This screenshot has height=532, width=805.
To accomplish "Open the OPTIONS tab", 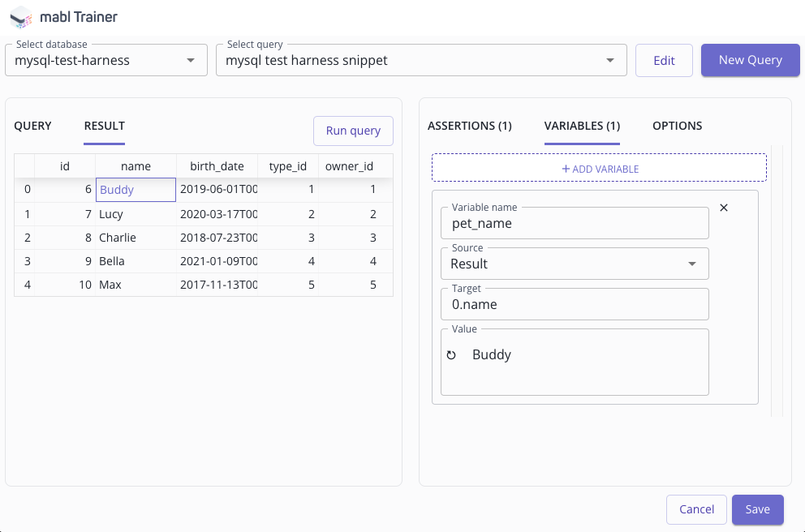I will (x=677, y=126).
